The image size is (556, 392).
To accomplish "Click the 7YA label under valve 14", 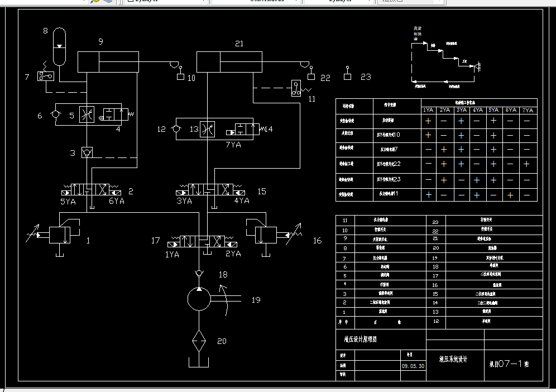I will 233,145.
